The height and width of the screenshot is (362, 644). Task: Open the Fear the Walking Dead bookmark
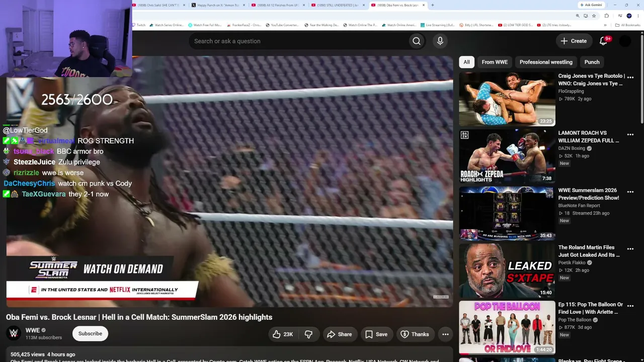pos(321,25)
